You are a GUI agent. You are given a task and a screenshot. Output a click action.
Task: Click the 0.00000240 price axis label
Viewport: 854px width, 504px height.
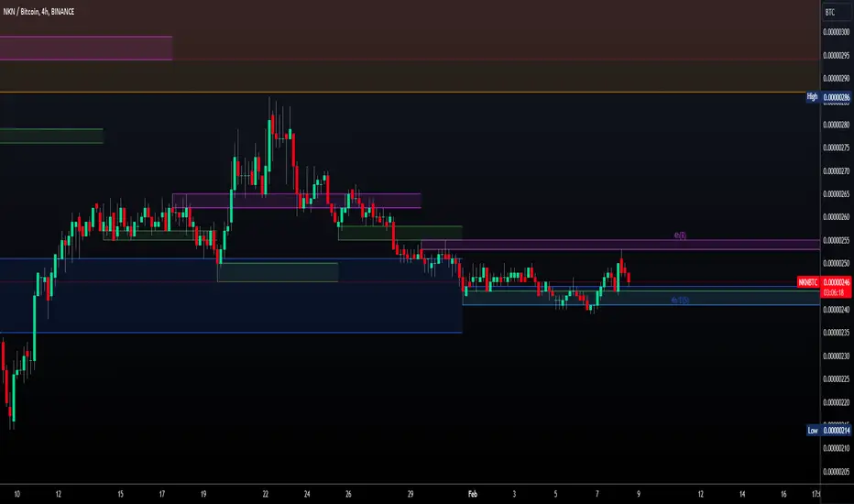(x=836, y=310)
